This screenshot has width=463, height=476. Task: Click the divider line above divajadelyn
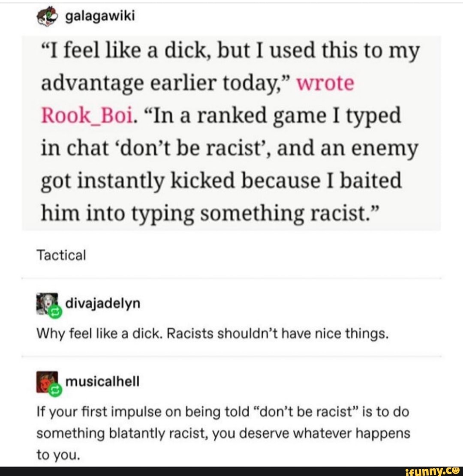tap(231, 278)
